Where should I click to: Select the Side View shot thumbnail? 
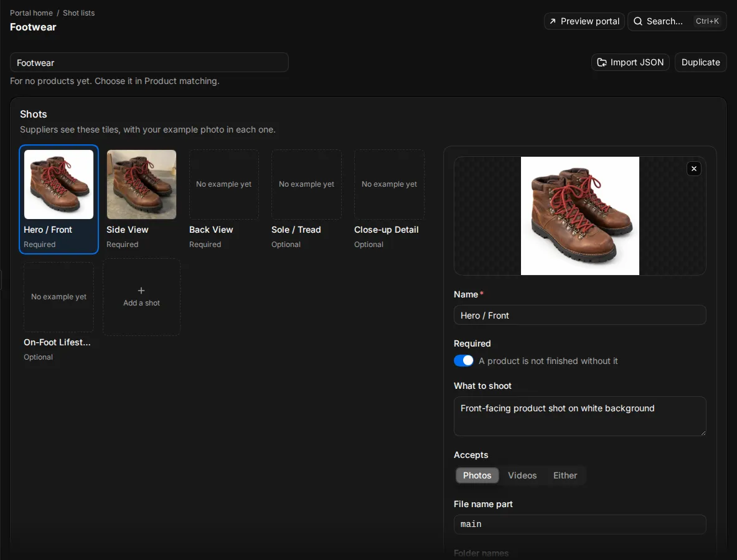point(141,184)
